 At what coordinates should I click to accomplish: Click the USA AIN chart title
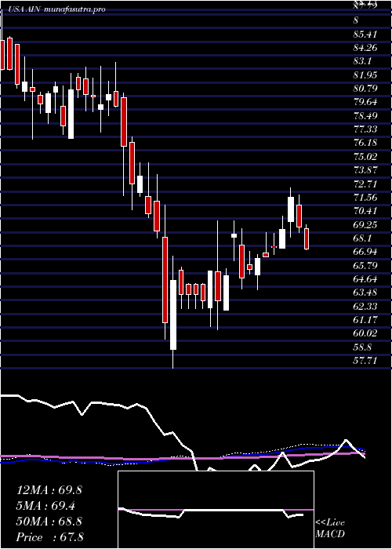56,9
